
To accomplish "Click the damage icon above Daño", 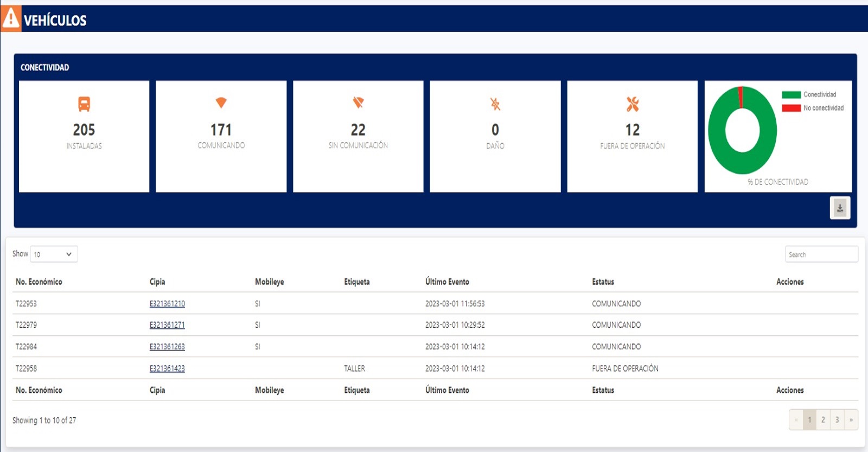I will [495, 104].
